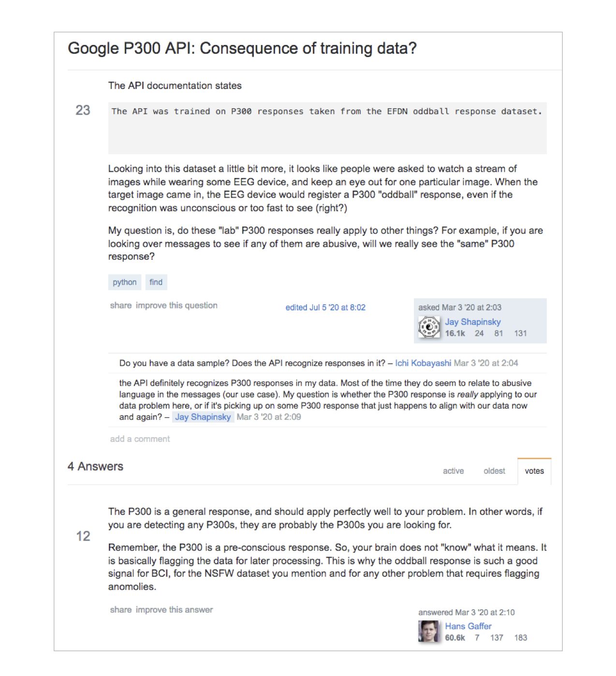Sort answers by active
Screen dimensions: 616x676
[453, 471]
